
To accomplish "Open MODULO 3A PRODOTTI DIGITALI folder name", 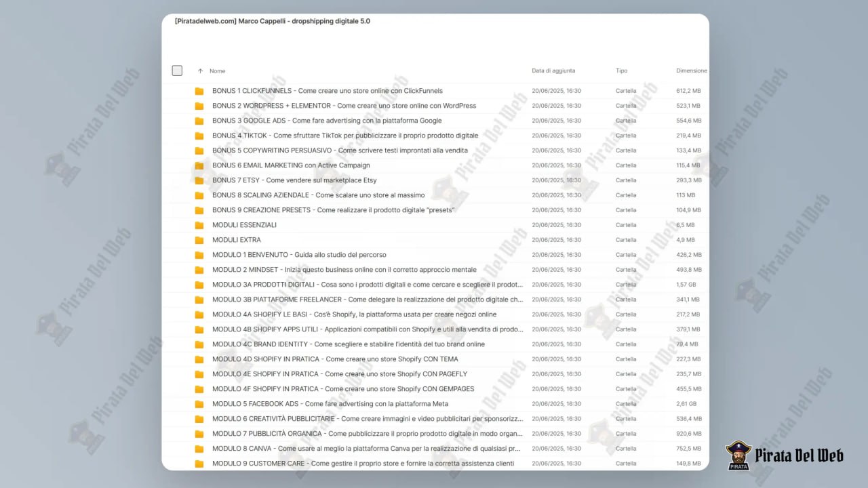I will pyautogui.click(x=368, y=285).
